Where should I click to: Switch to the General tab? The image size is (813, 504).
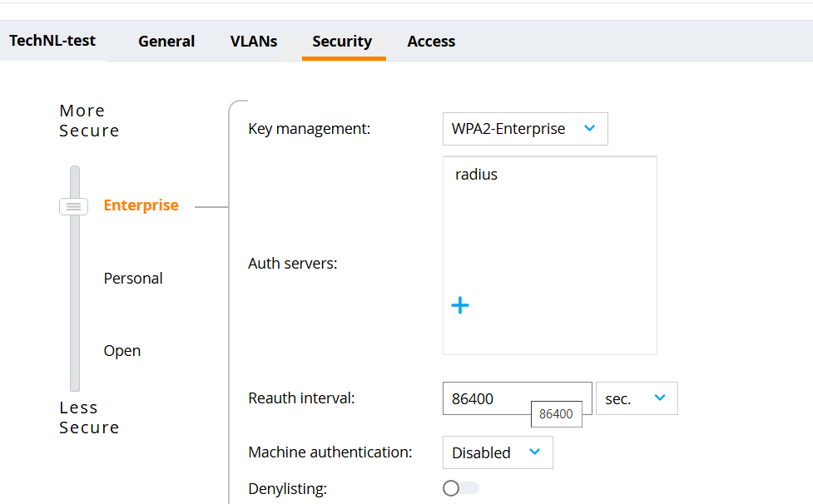pyautogui.click(x=166, y=41)
